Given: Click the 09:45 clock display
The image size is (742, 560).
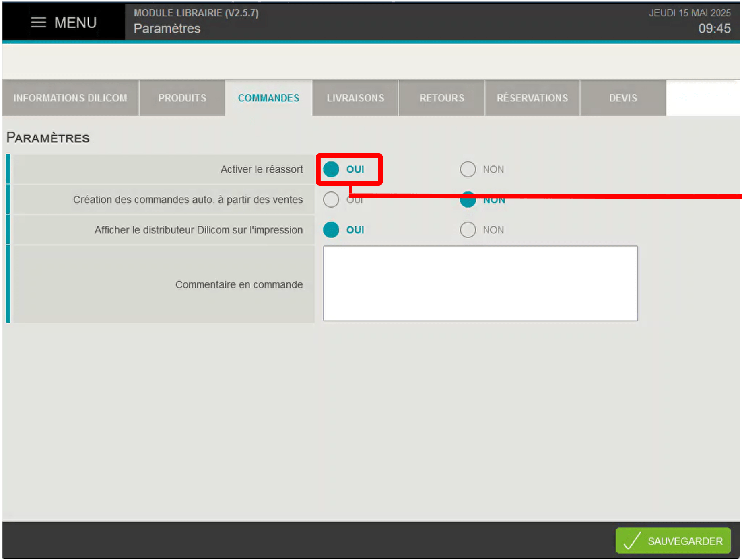Looking at the screenshot, I should [x=714, y=29].
